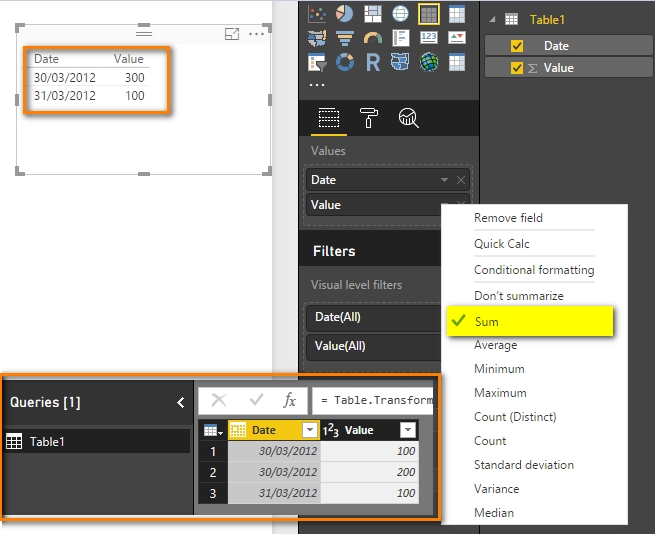Pick the shape map visualization

(400, 63)
